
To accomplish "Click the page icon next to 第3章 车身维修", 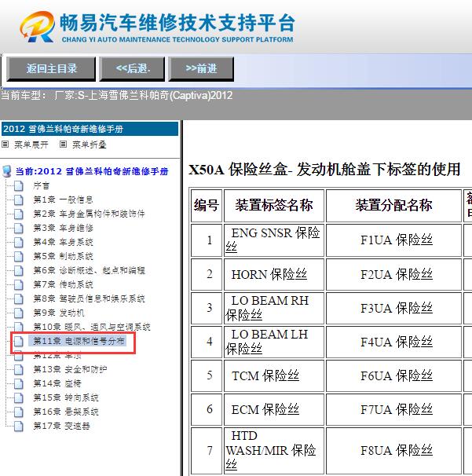I will pos(19,228).
